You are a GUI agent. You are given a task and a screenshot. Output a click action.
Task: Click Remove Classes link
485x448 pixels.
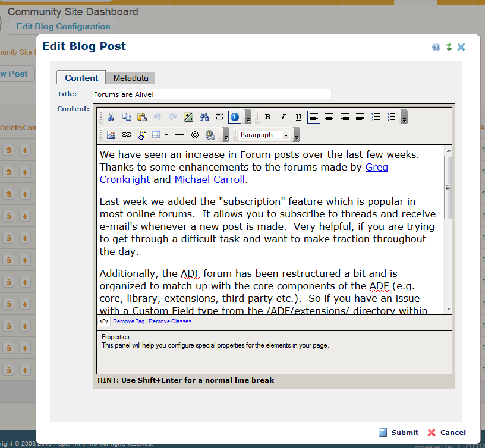coord(170,321)
